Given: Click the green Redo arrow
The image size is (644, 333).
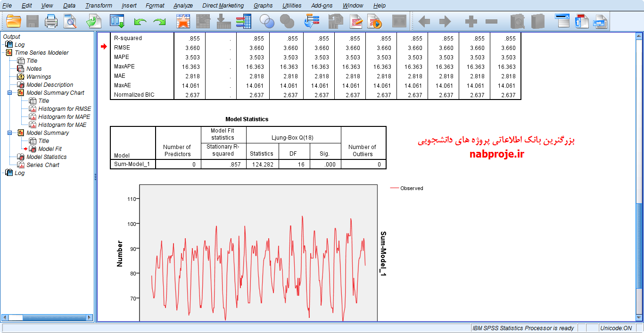Looking at the screenshot, I should (160, 22).
